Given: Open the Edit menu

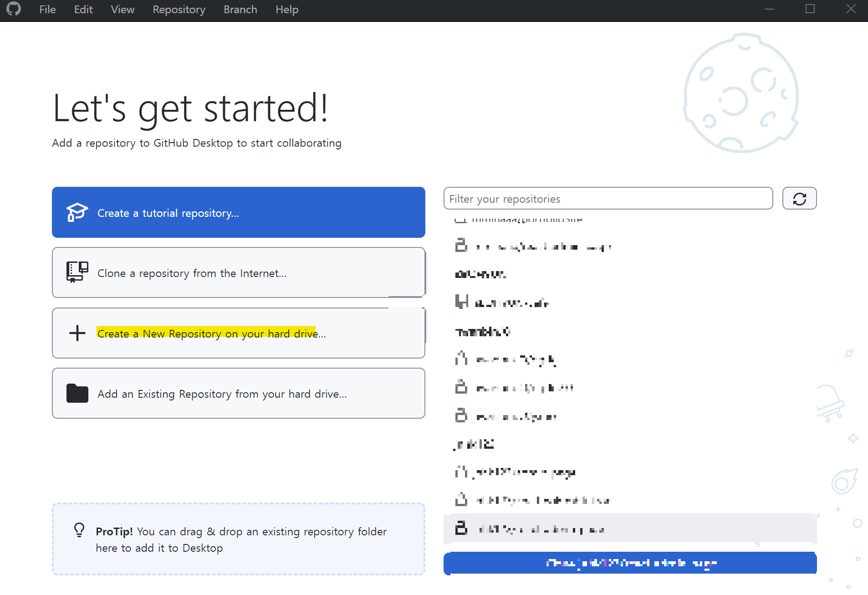Looking at the screenshot, I should pos(83,10).
